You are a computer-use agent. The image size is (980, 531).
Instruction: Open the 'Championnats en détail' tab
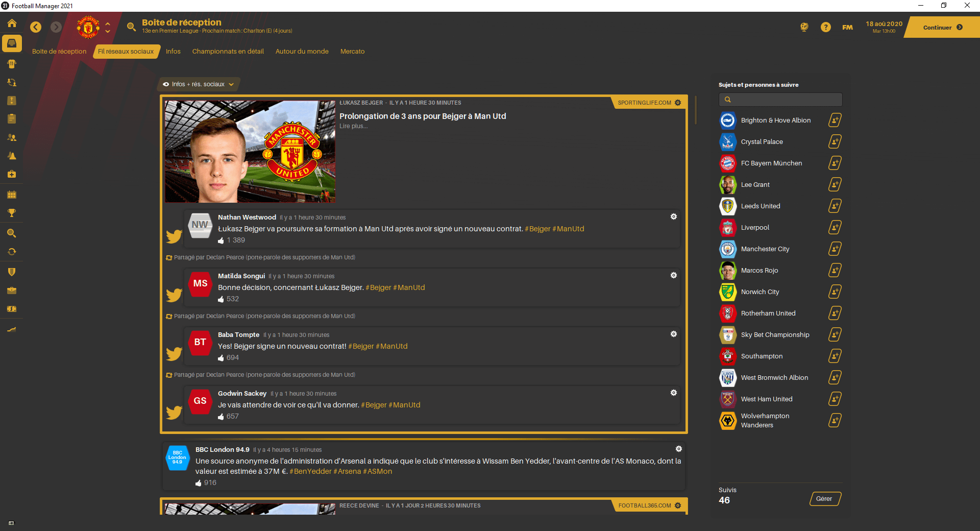pos(228,52)
